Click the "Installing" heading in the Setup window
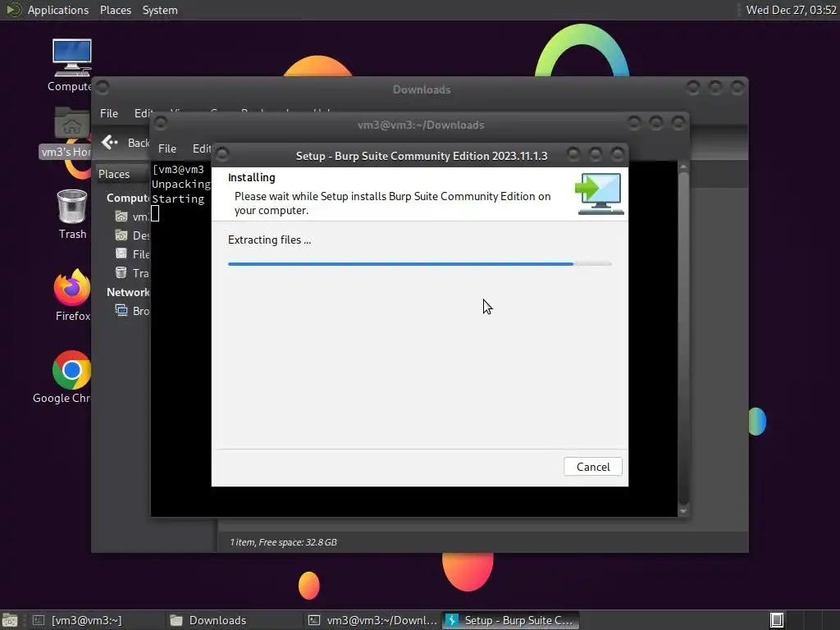The image size is (840, 630). (251, 177)
